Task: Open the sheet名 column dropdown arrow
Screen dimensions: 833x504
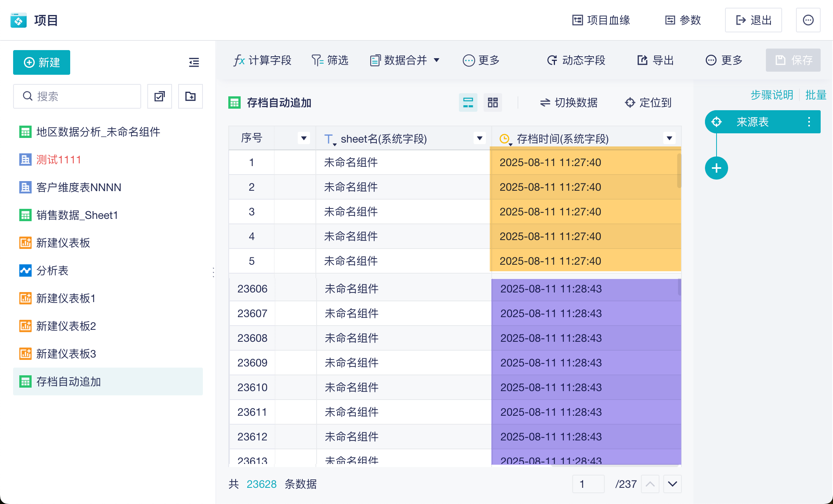Action: [x=479, y=138]
